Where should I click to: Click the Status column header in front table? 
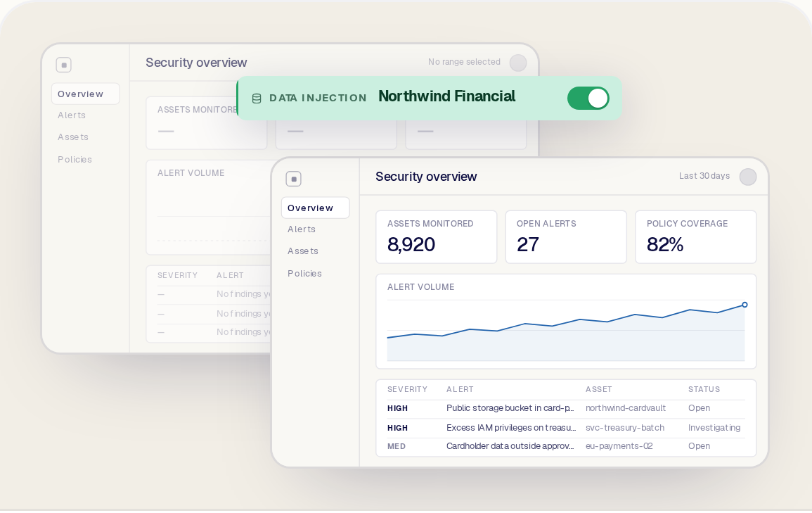pyautogui.click(x=704, y=389)
